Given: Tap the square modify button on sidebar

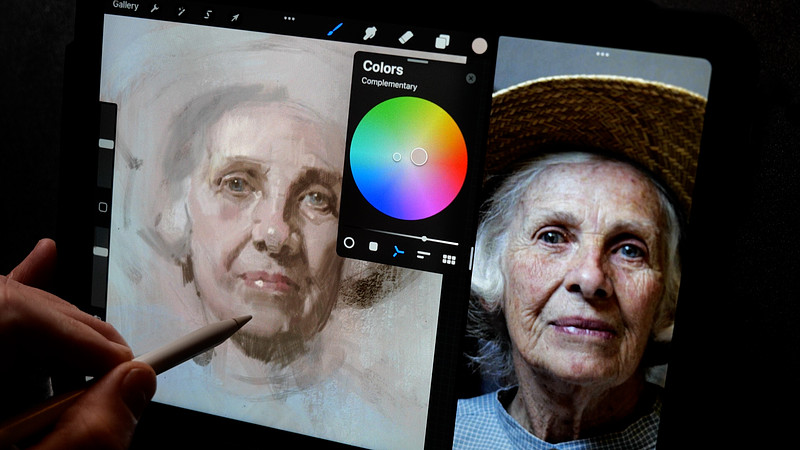Looking at the screenshot, I should (102, 207).
